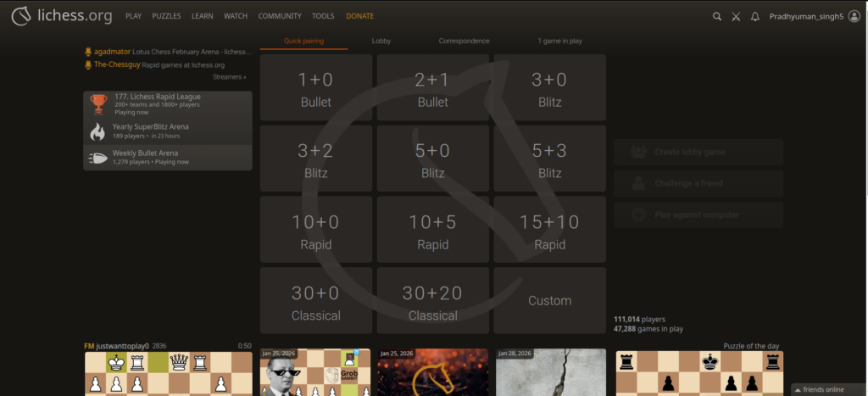Image resolution: width=868 pixels, height=396 pixels.
Task: Open the Pradhyuman_singh5 user menu
Action: [x=815, y=17]
